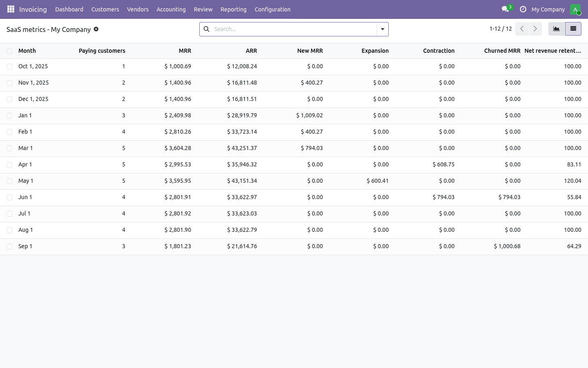Click the My Company switcher
The width and height of the screenshot is (588, 368).
548,9
